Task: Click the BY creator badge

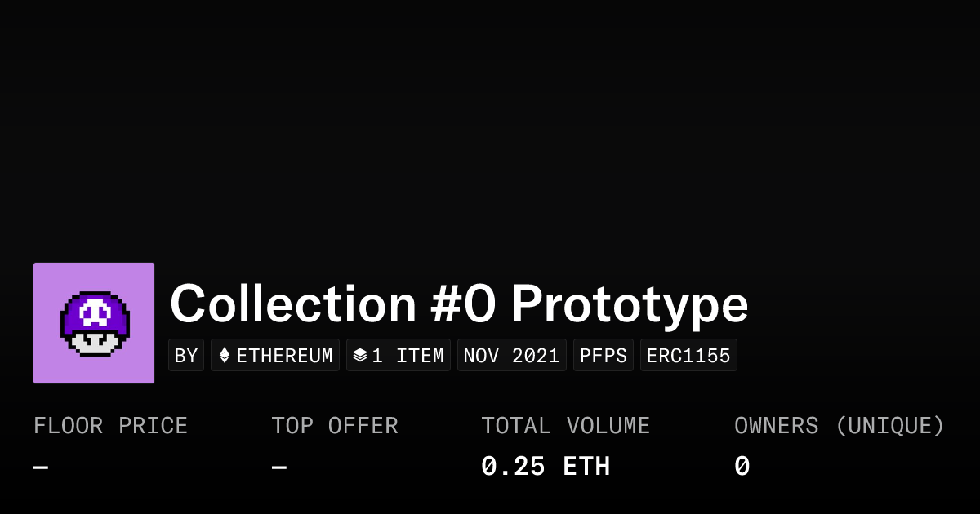Action: coord(186,354)
